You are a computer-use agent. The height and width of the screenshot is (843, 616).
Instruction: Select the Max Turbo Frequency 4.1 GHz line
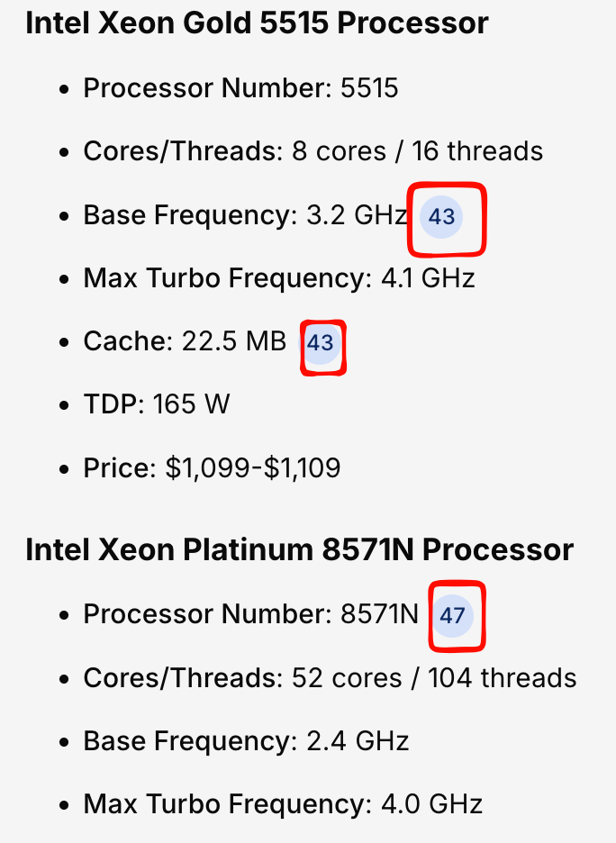(x=279, y=278)
